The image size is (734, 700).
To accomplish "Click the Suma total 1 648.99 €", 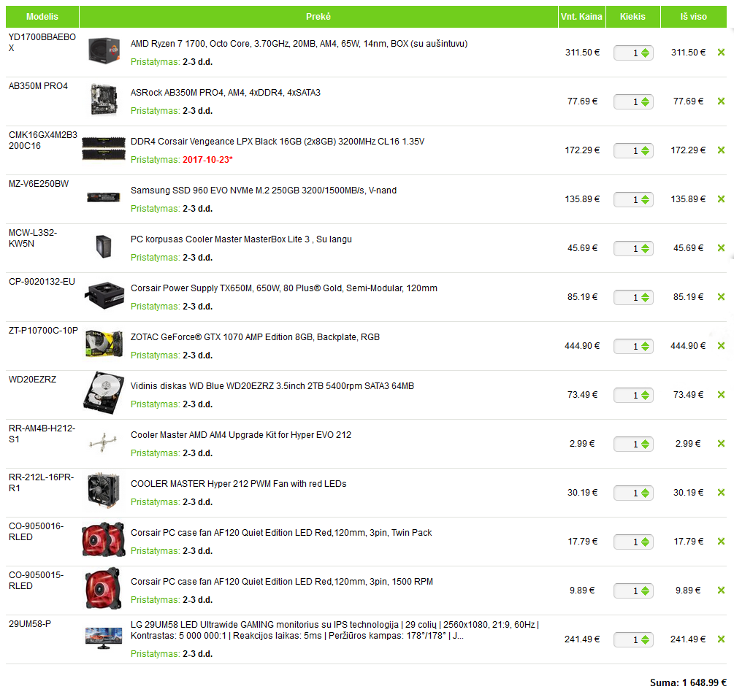I will click(x=688, y=682).
